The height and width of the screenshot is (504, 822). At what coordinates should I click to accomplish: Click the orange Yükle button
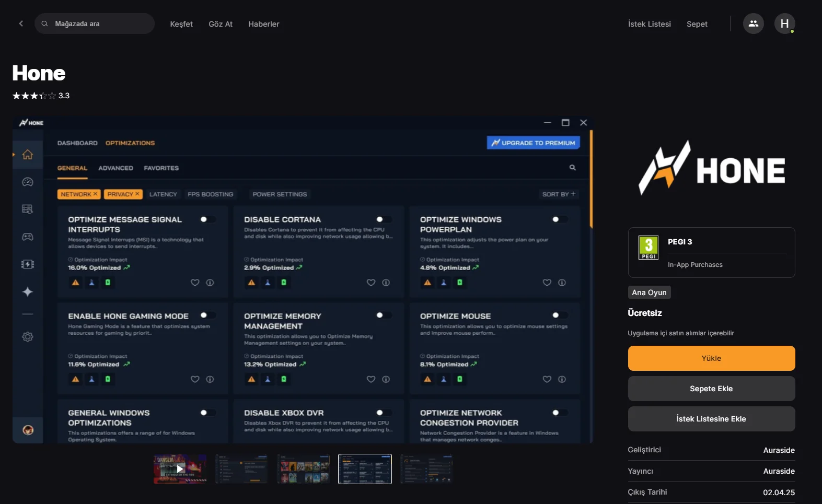tap(712, 358)
